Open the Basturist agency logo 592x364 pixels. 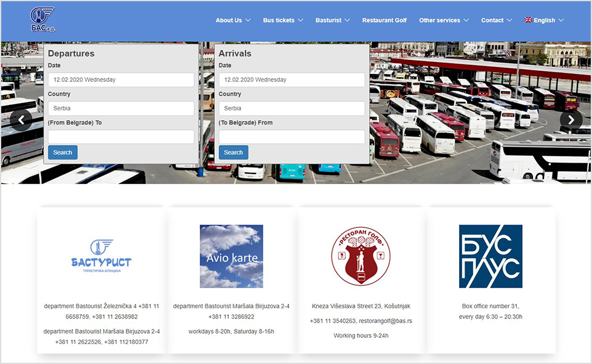click(101, 256)
